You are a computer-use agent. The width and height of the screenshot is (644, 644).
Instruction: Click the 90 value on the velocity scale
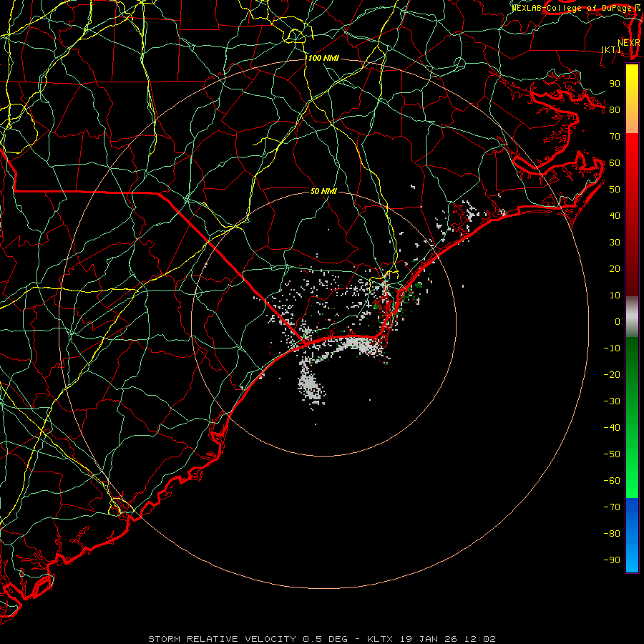pyautogui.click(x=615, y=84)
